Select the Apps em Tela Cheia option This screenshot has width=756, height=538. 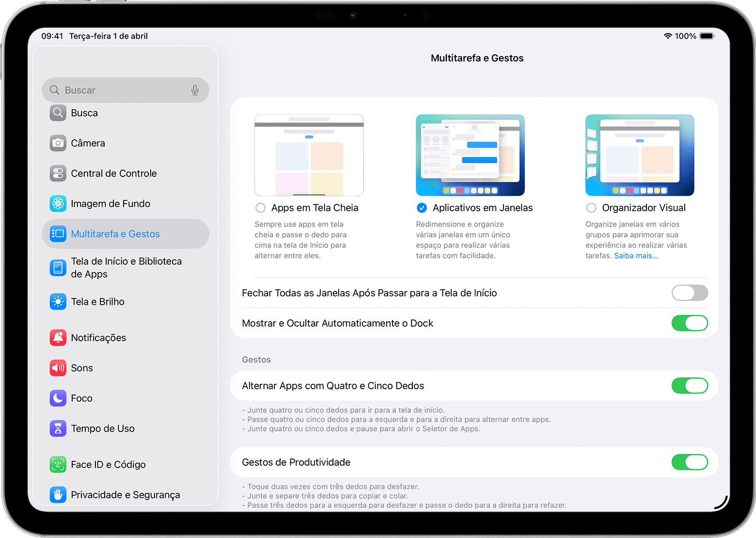261,208
